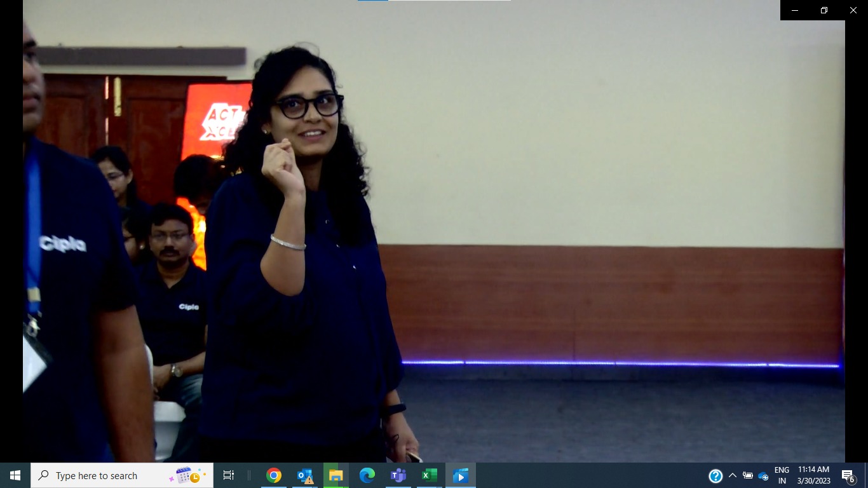Open the Windows Start menu
Image resolution: width=868 pixels, height=488 pixels.
15,475
